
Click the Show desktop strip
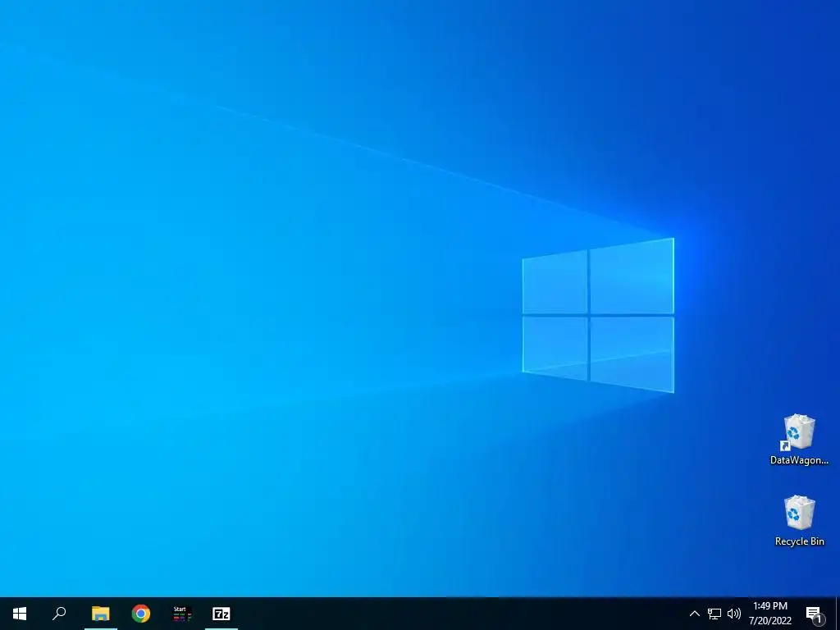[x=838, y=614]
